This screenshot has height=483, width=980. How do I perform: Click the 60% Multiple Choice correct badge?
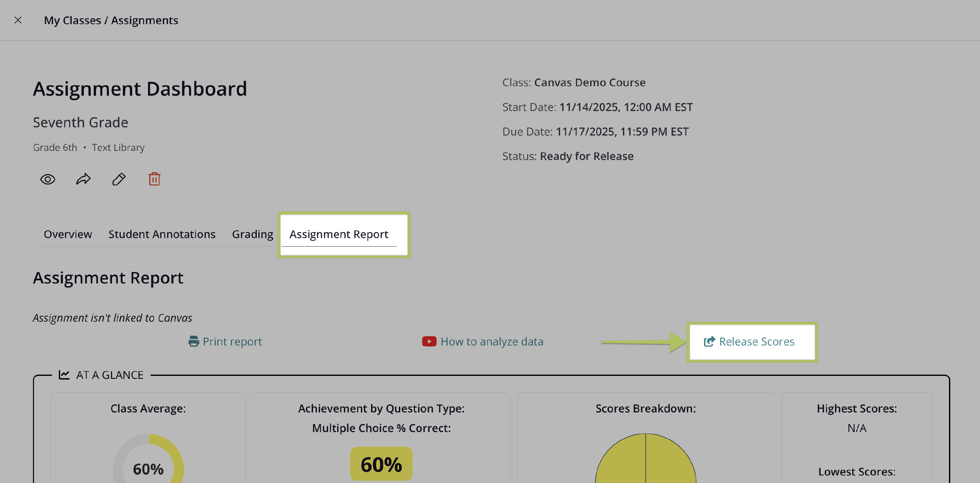coord(381,464)
